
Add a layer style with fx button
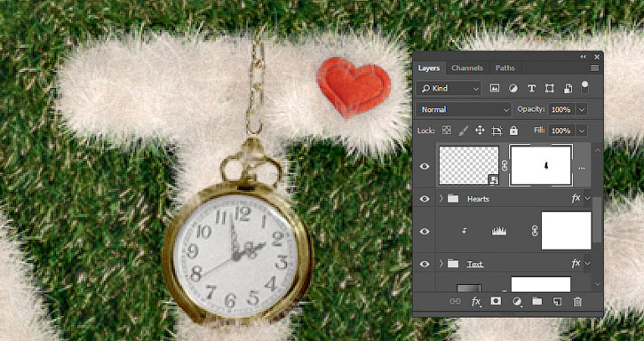476,302
